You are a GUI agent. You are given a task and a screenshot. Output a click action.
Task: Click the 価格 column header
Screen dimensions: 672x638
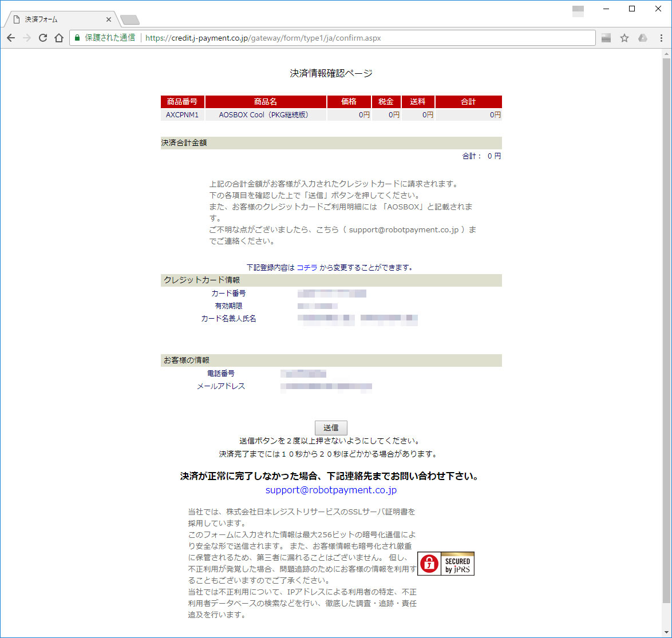point(349,101)
